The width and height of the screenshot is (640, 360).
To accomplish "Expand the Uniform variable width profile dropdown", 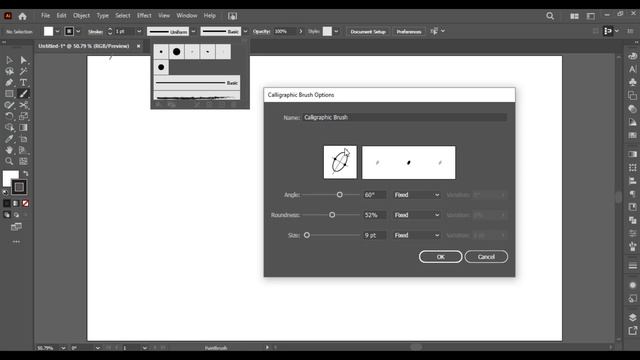I will [x=193, y=31].
